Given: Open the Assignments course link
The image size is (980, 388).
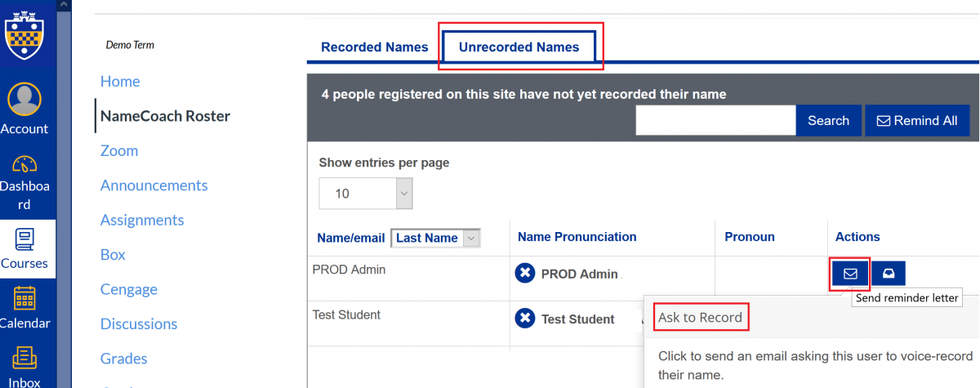Looking at the screenshot, I should coord(142,221).
